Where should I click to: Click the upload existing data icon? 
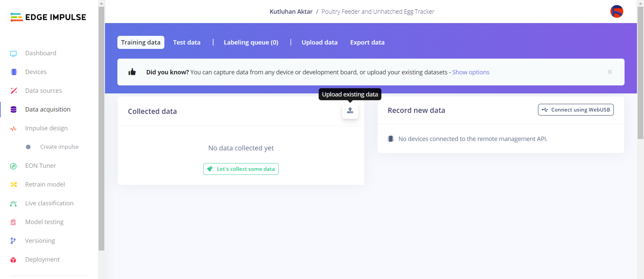350,111
